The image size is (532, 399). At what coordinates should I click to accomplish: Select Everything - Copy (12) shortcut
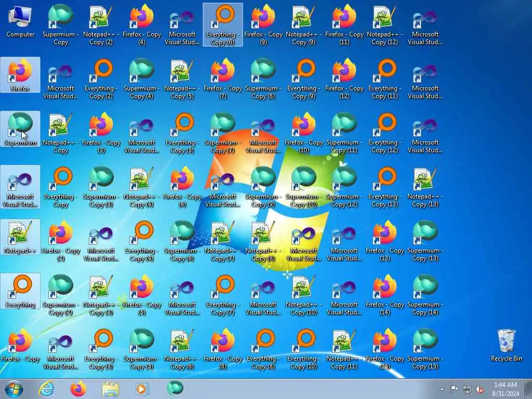pos(384,133)
